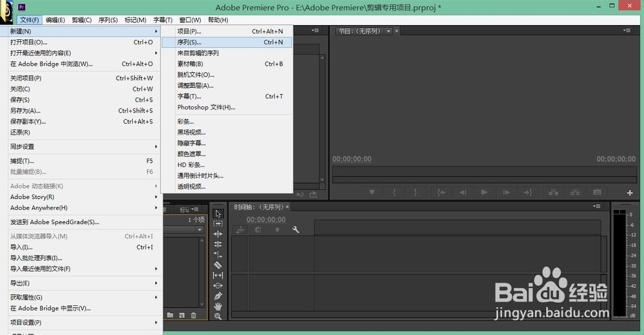
Task: Step forward one frame
Action: [x=506, y=193]
